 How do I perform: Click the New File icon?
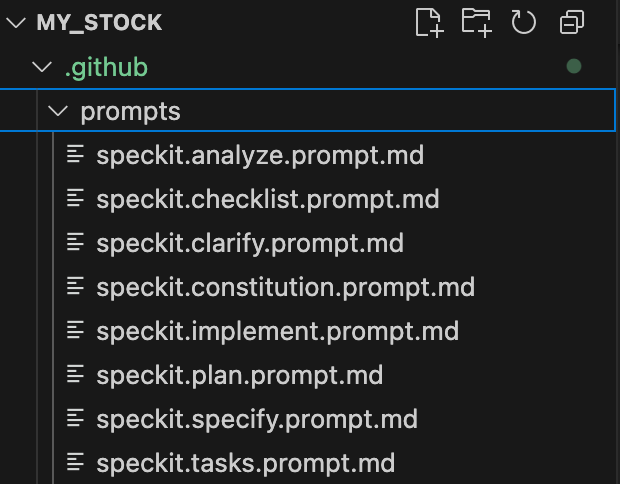click(428, 22)
